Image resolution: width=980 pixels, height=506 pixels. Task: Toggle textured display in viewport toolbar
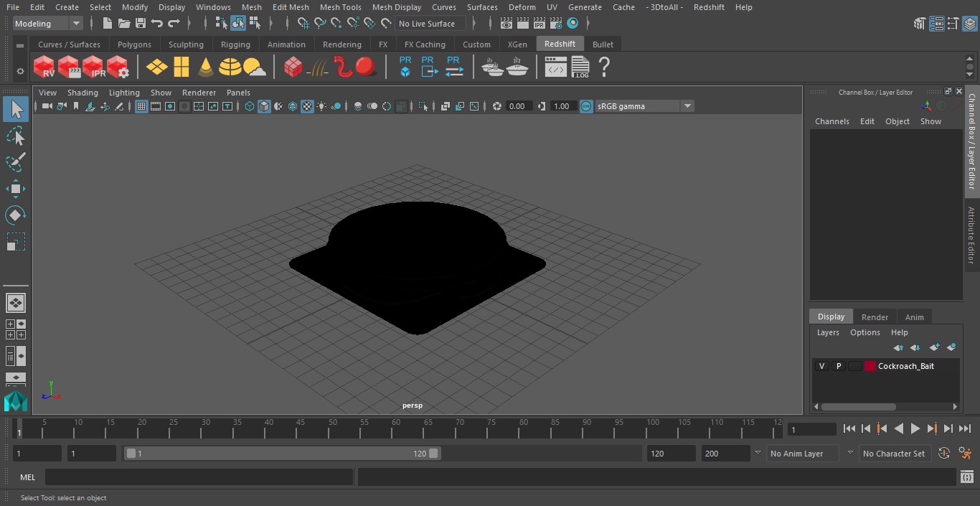307,106
